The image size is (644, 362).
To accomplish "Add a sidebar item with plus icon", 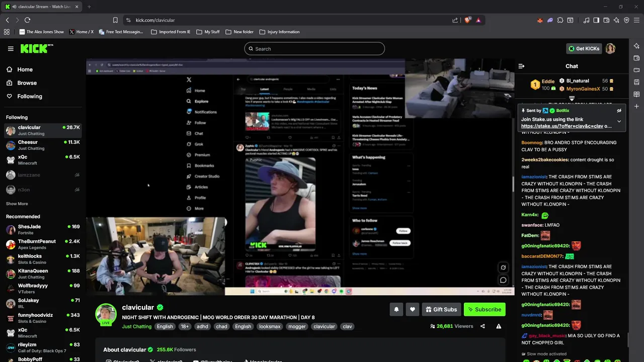I will click(636, 106).
